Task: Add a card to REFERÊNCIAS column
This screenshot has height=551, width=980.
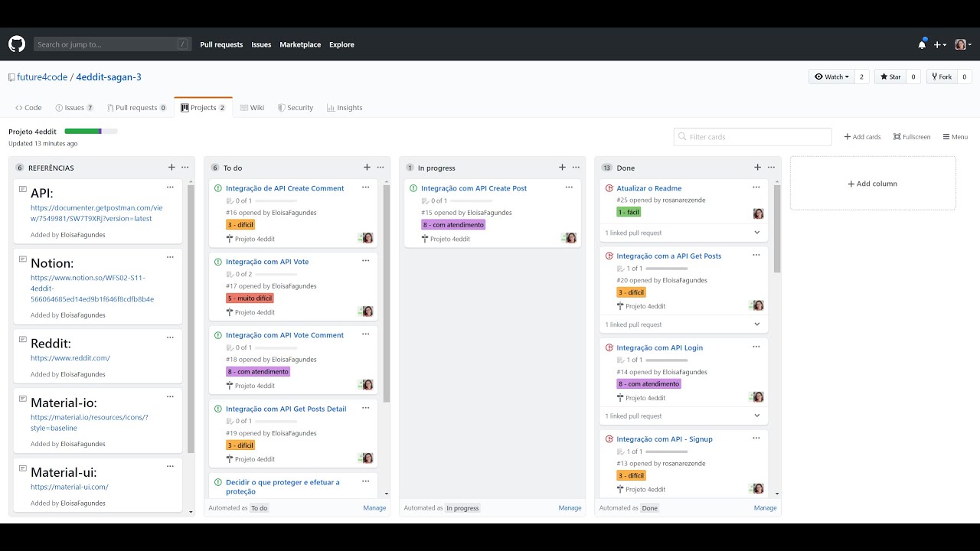Action: pyautogui.click(x=171, y=168)
